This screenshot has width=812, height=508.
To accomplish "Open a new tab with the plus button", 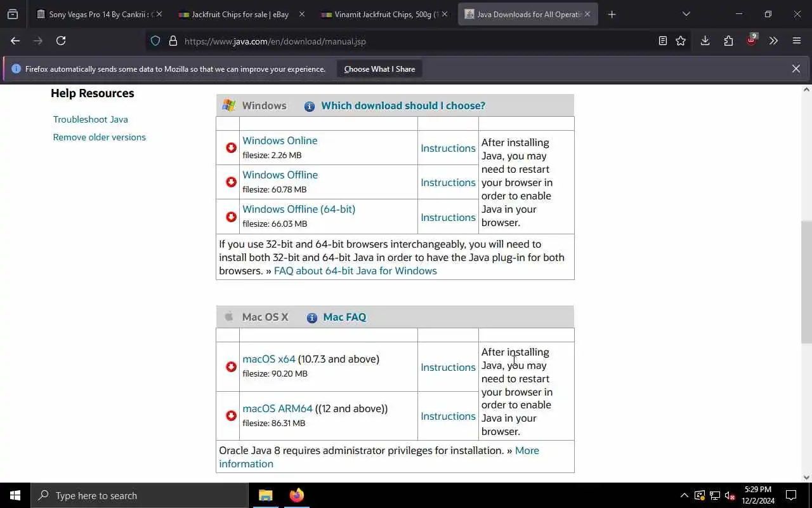I will click(612, 14).
